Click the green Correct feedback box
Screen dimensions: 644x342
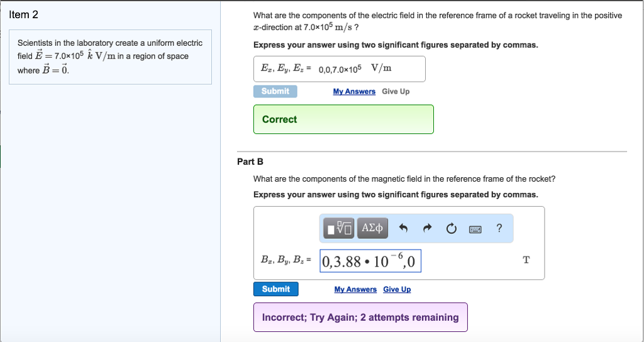tap(343, 119)
